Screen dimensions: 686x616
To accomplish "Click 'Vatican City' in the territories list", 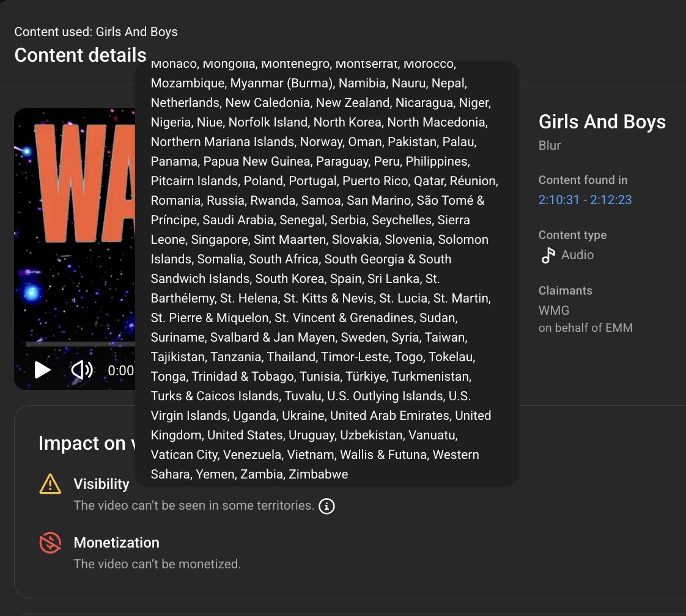I will point(184,455).
